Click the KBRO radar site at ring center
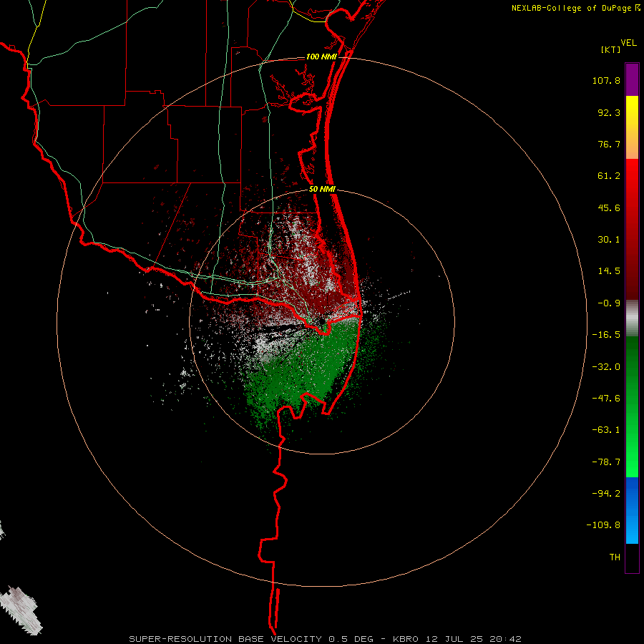Screen dimensions: 644x644 [x=321, y=321]
